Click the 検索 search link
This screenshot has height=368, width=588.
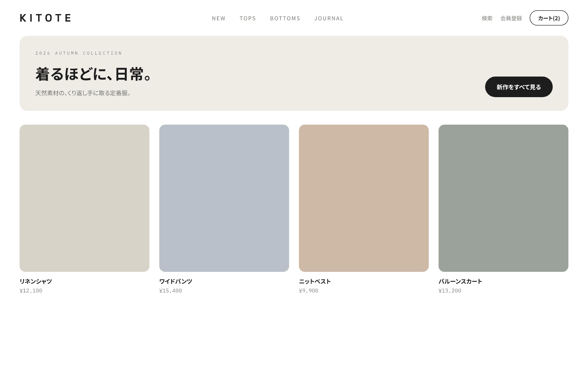coord(487,18)
